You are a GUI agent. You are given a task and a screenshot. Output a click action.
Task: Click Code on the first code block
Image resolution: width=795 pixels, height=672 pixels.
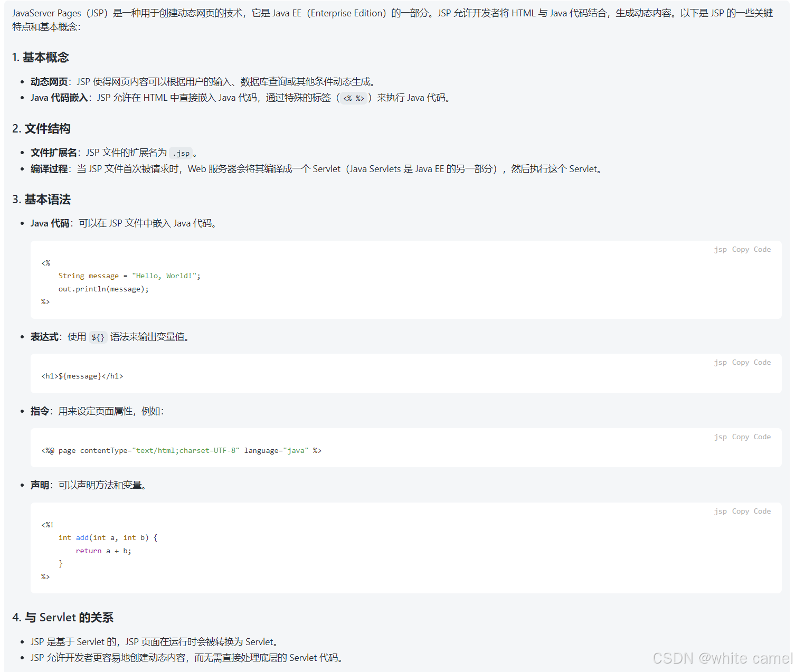[x=762, y=249]
